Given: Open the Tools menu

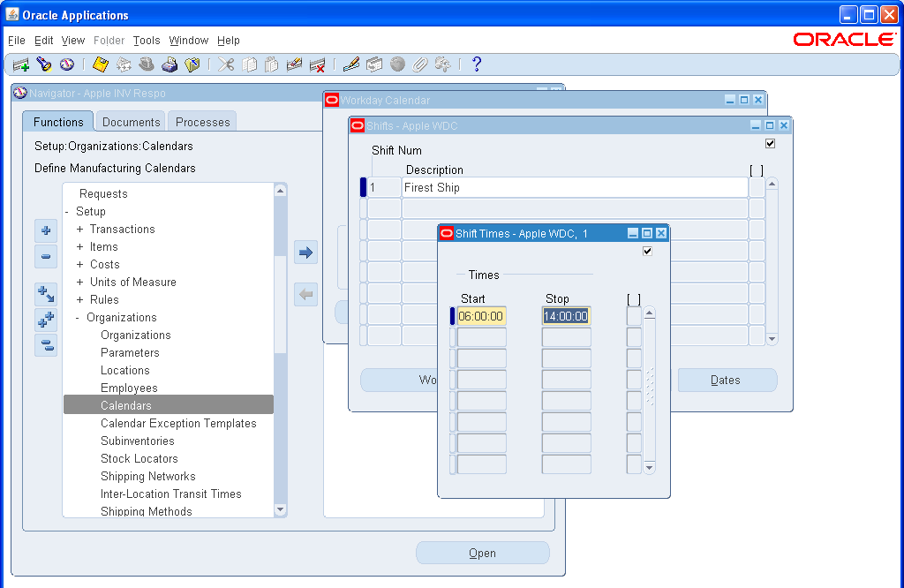Looking at the screenshot, I should [147, 41].
